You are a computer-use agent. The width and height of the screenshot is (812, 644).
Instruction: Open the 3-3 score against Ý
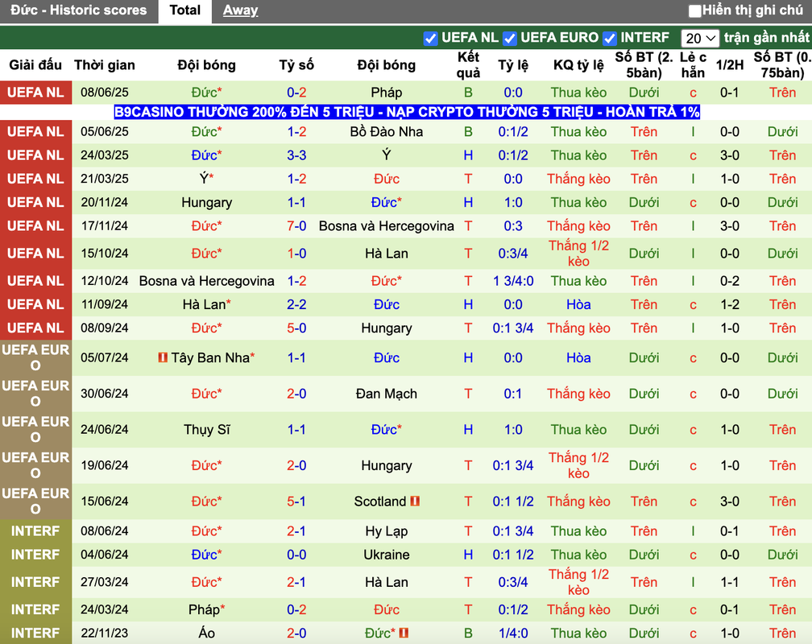tap(296, 155)
